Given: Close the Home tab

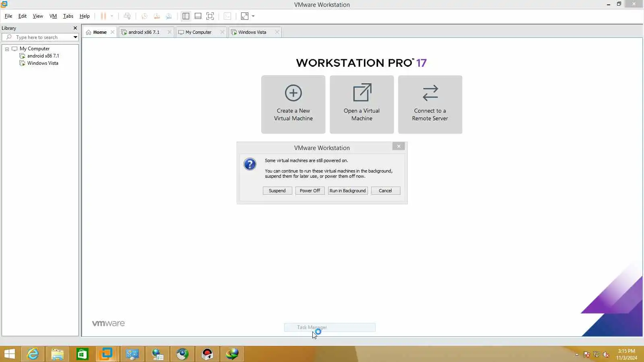Looking at the screenshot, I should click(x=113, y=32).
